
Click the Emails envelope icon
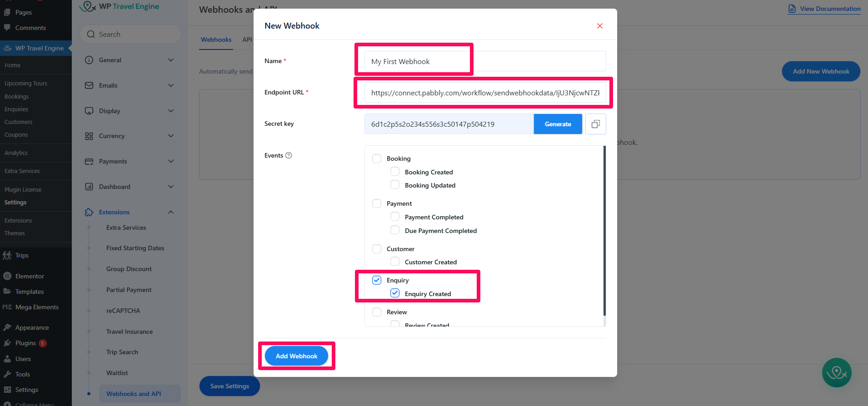tap(89, 85)
